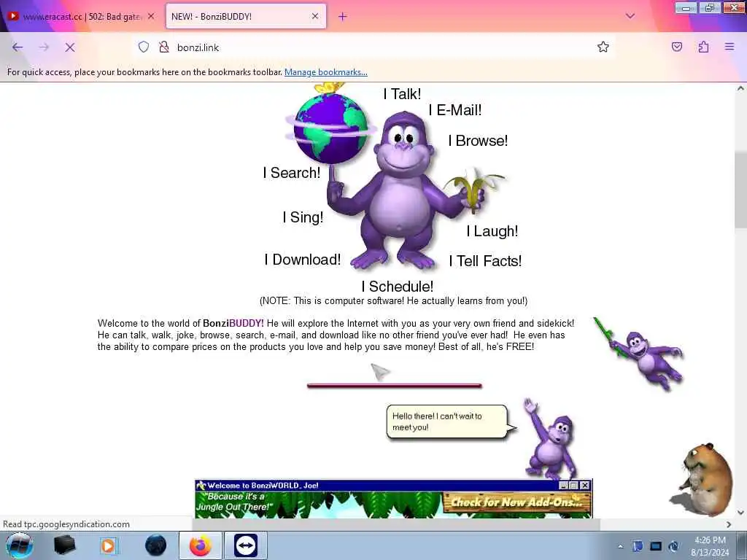Open the Extensions puzzle icon
This screenshot has height=560, width=747.
[x=703, y=47]
